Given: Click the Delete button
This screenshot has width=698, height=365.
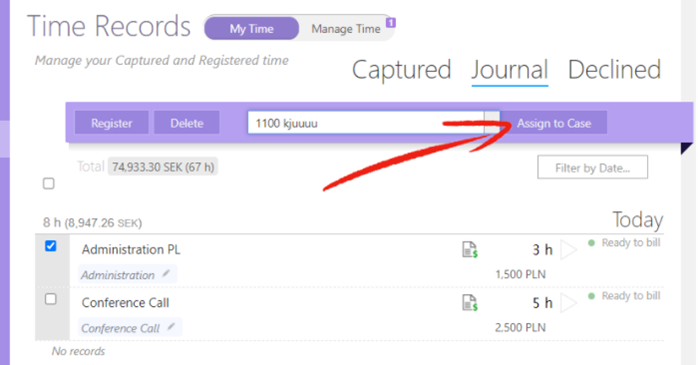Looking at the screenshot, I should (x=187, y=123).
